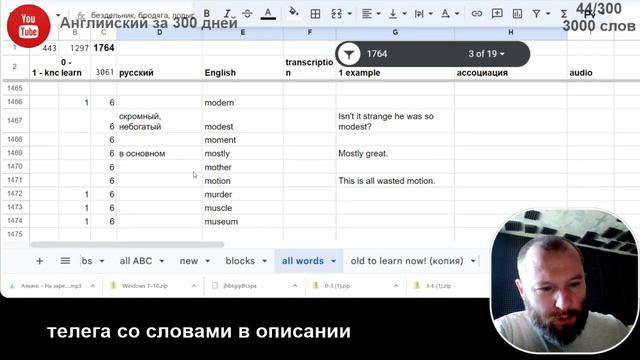Open 'all ABC' tab options arrow

pos(162,261)
